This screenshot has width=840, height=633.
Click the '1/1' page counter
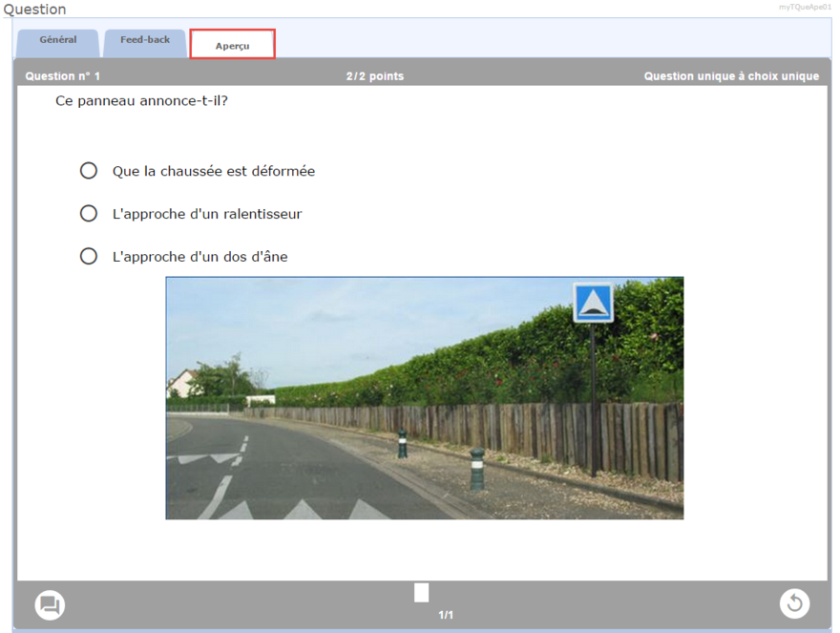[446, 615]
